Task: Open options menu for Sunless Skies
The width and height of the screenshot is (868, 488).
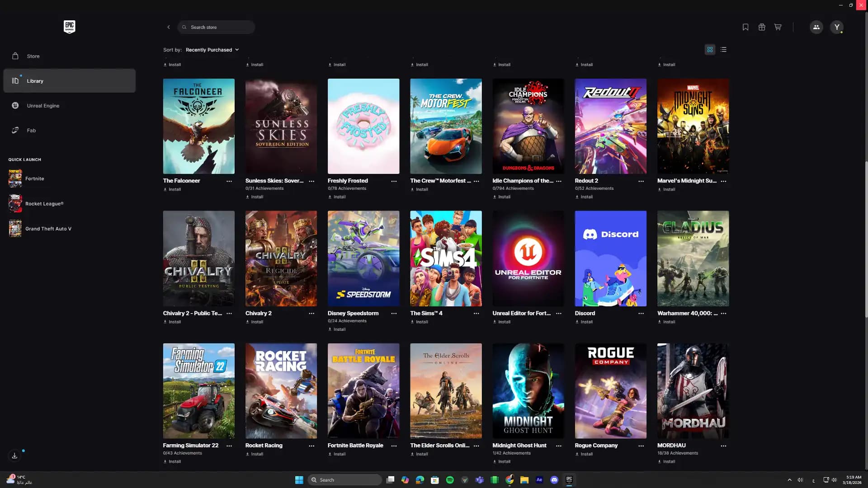Action: 311,181
